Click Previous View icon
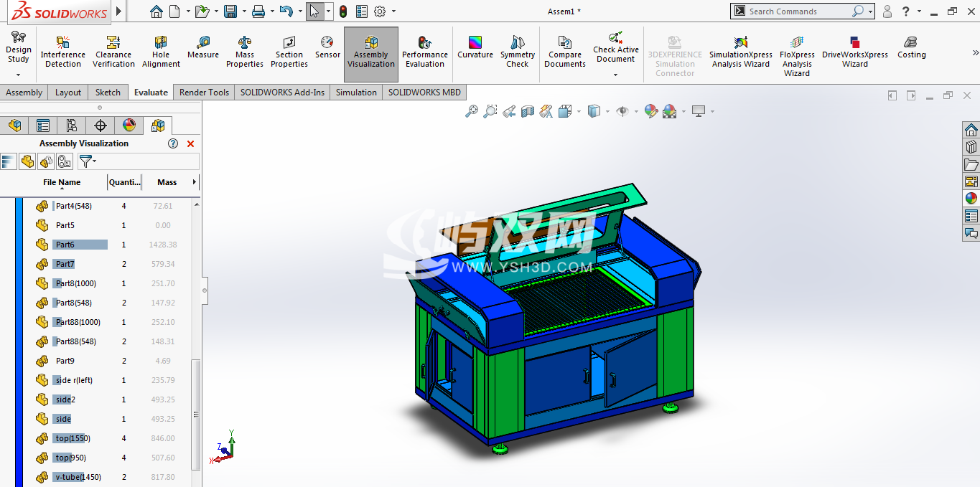Image resolution: width=980 pixels, height=487 pixels. [x=509, y=111]
